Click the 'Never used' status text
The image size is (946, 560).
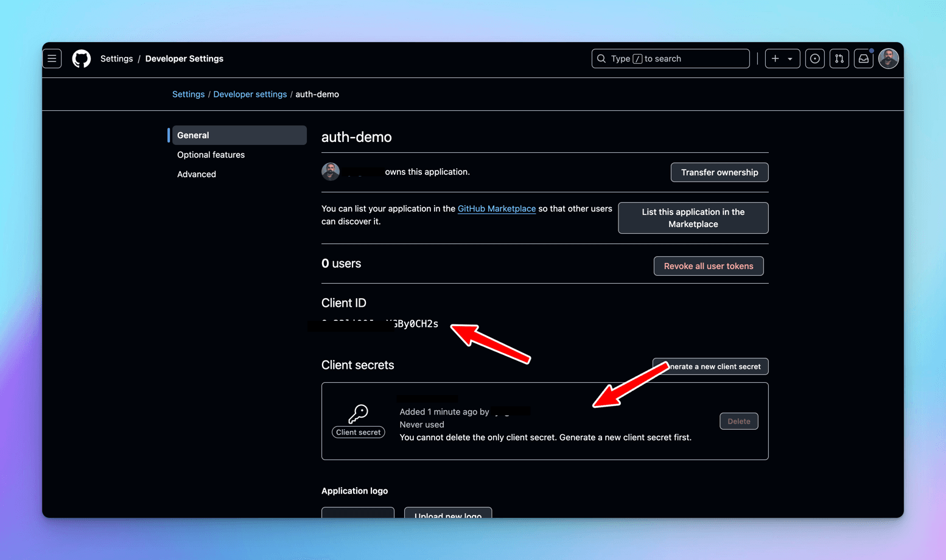pos(421,424)
